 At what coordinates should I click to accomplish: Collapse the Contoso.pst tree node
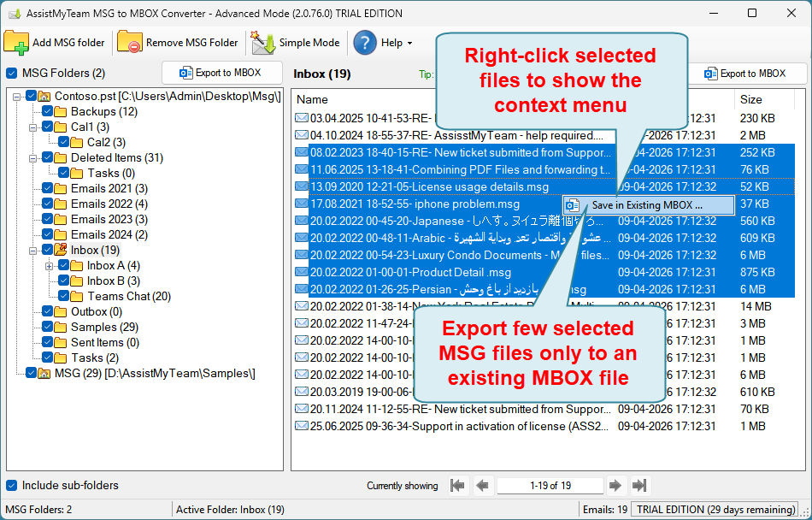point(16,96)
